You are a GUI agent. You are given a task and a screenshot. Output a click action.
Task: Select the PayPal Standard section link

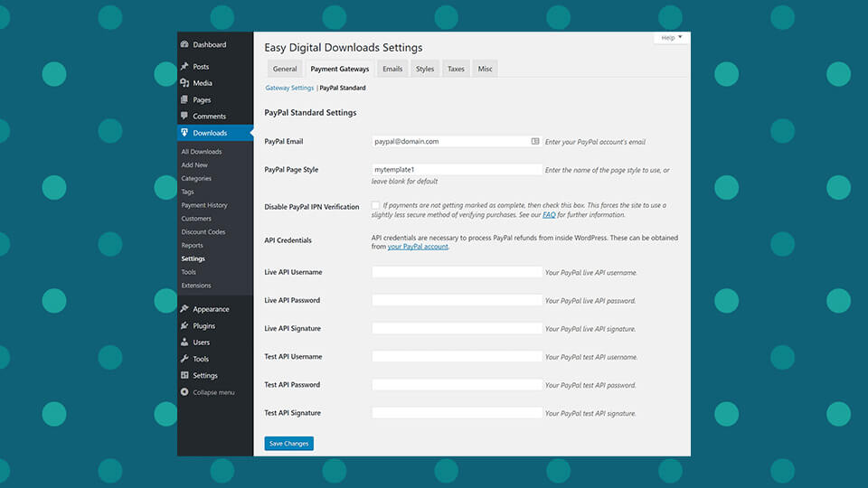(x=343, y=88)
